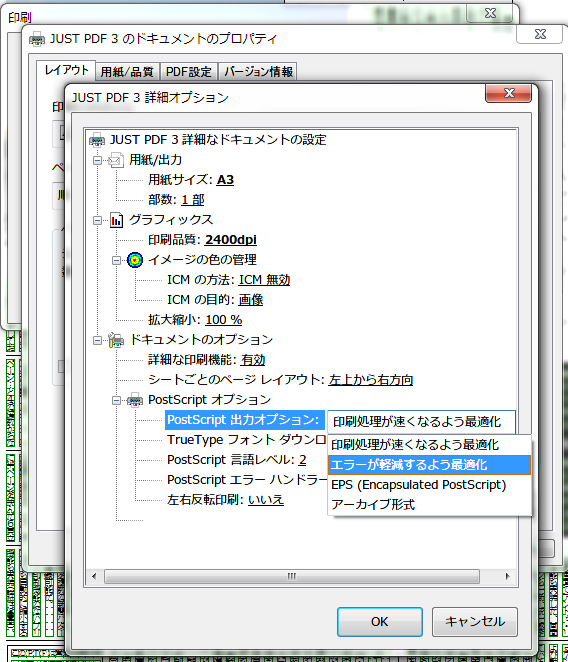Select the イメージの色の管理 label
This screenshot has width=568, height=662.
coord(202,260)
